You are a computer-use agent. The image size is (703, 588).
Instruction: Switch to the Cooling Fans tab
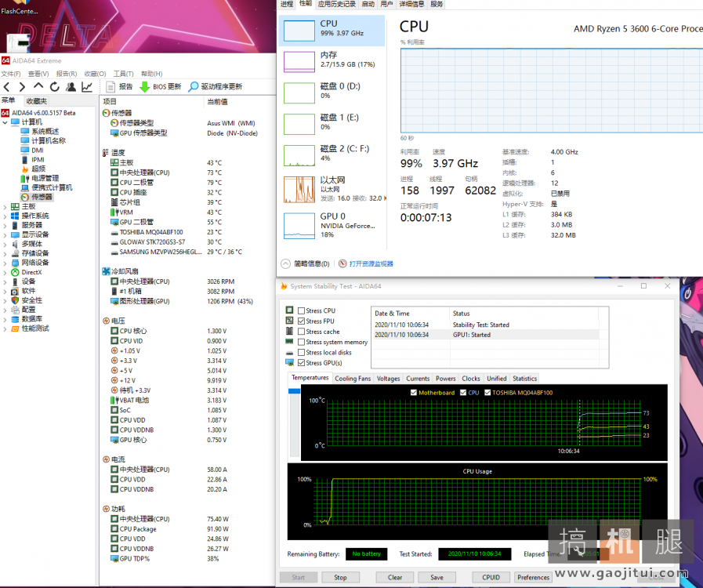(x=353, y=379)
